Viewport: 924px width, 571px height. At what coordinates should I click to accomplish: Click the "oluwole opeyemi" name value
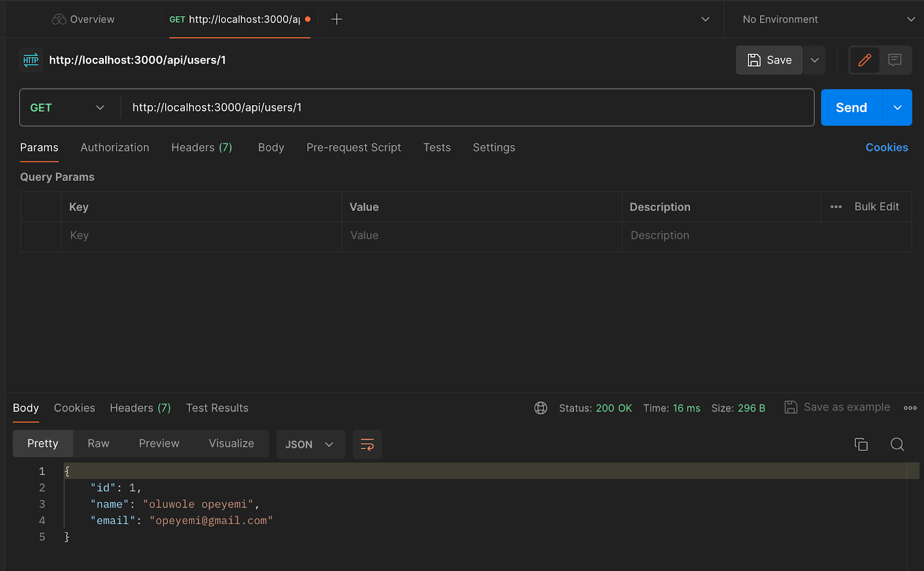198,505
